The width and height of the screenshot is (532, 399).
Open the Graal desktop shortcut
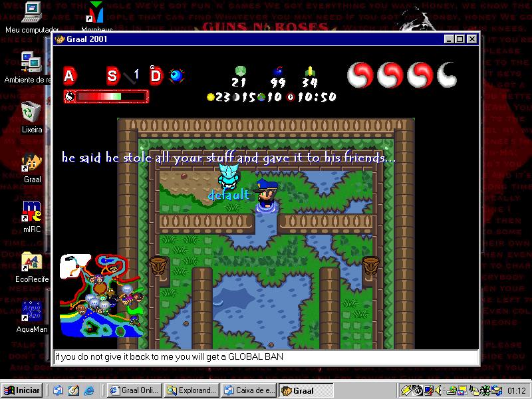click(31, 162)
